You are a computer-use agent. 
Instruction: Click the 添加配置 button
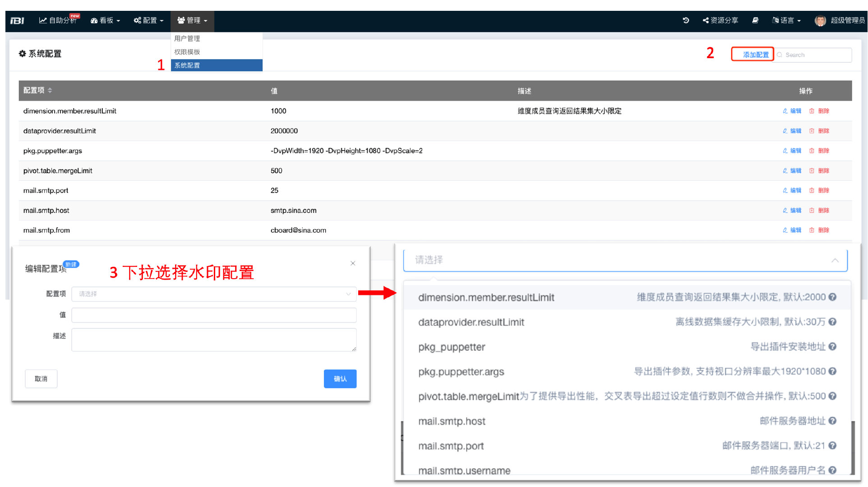[x=753, y=55]
